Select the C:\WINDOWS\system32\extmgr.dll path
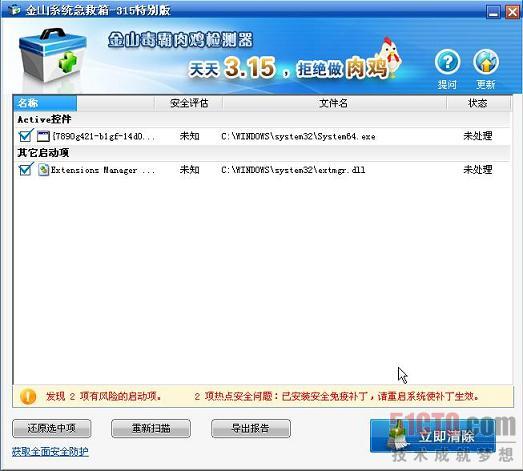This screenshot has height=471, width=523. (293, 170)
